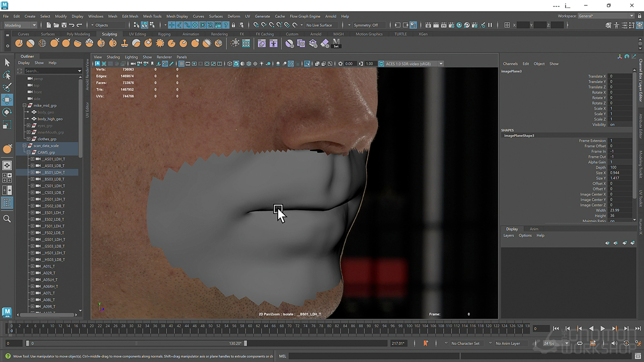Select the Move tool in the toolbox

(x=7, y=100)
